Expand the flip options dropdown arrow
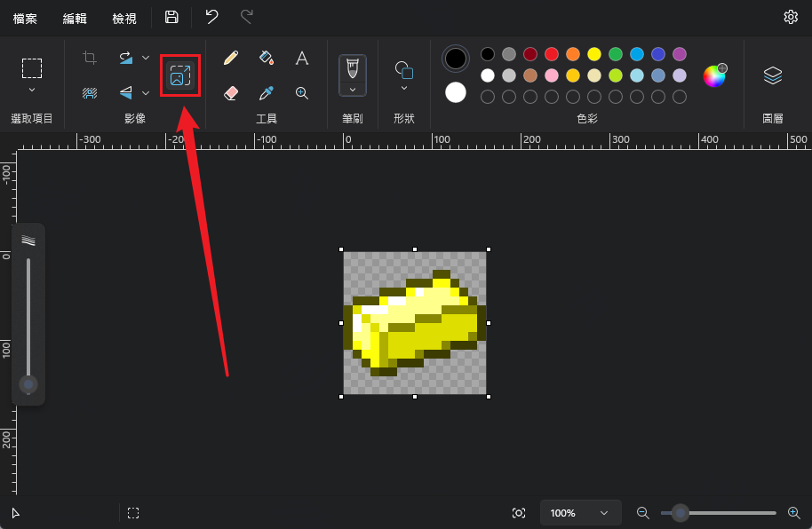 click(x=146, y=93)
